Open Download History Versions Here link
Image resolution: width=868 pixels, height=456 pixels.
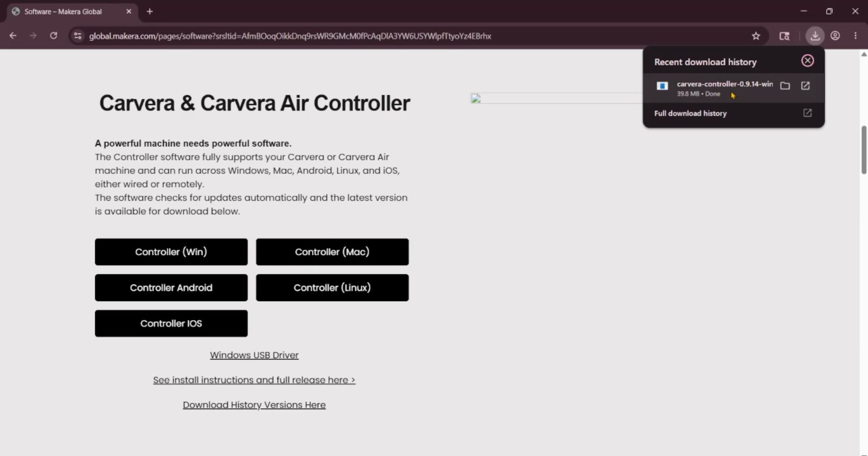tap(254, 405)
